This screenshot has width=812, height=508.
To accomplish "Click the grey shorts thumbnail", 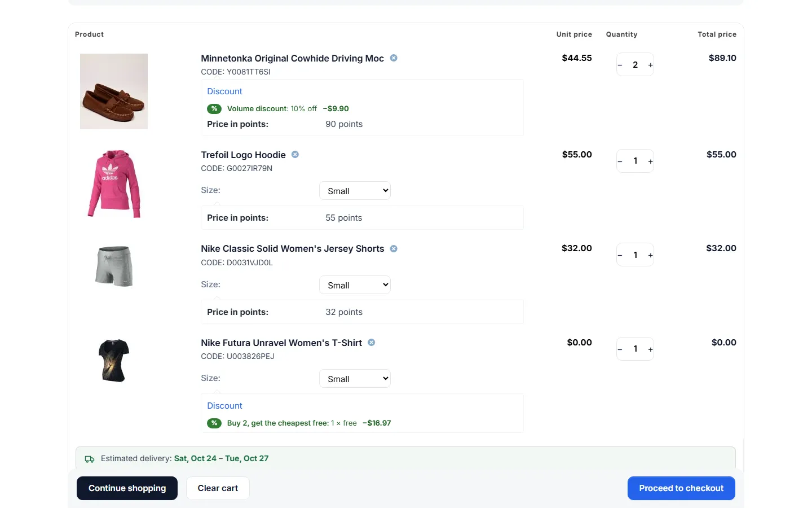I will coord(114,266).
